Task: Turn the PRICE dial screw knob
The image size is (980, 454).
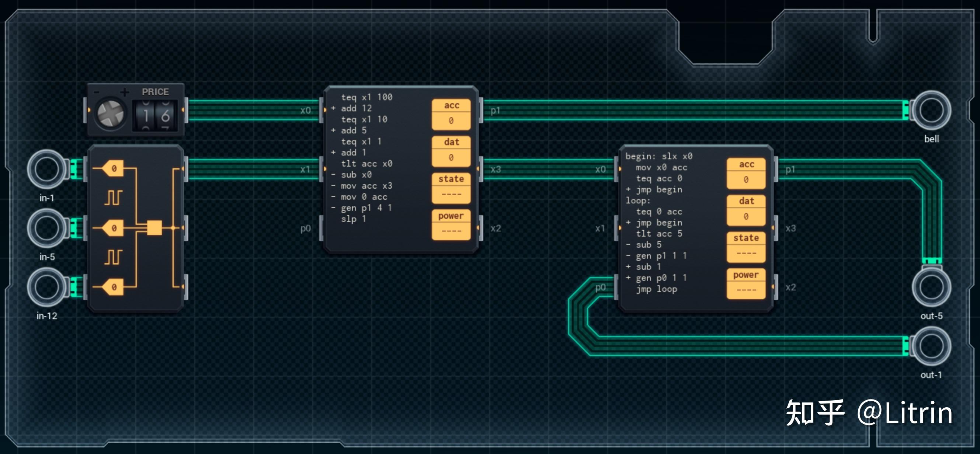Action: (110, 114)
